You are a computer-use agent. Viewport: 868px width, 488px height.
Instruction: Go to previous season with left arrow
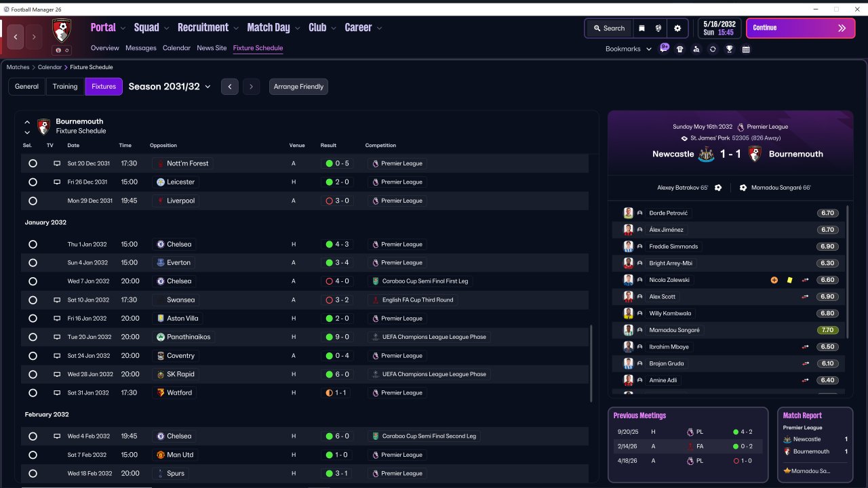[x=230, y=87]
